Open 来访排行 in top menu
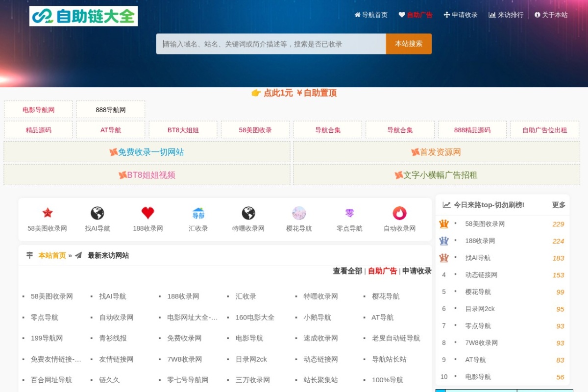The image size is (588, 392). (506, 15)
